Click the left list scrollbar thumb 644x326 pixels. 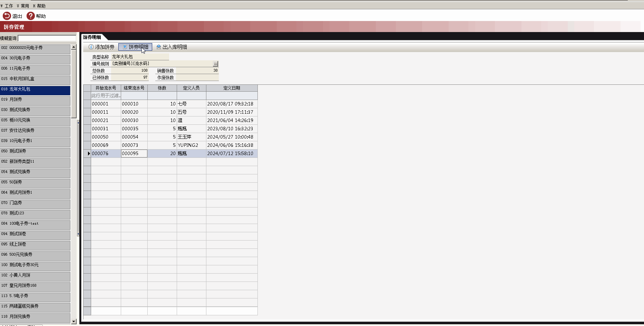pos(74,84)
